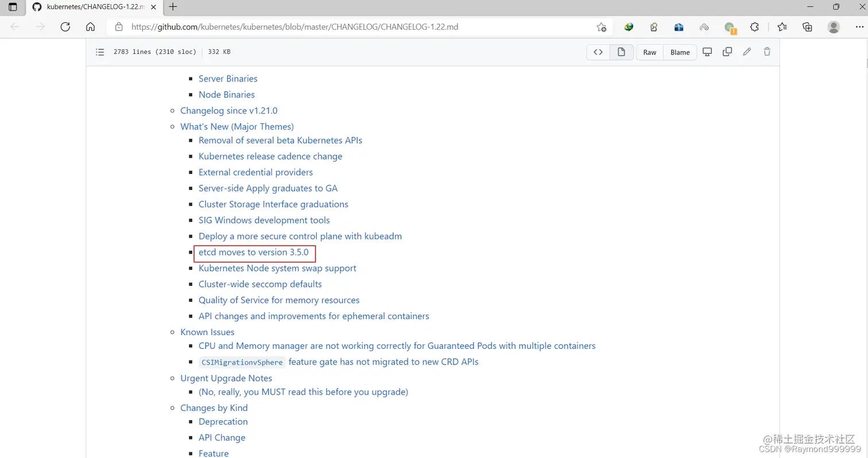Open Kubernetes release cadence change link
This screenshot has width=868, height=458.
[x=270, y=156]
